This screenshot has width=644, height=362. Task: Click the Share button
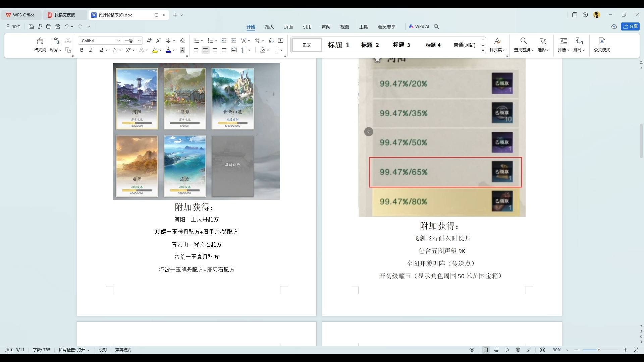(630, 26)
